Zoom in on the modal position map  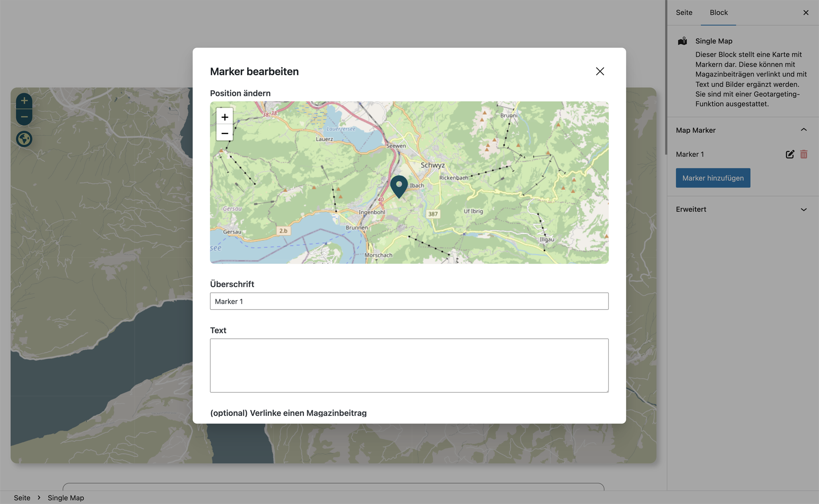tap(225, 117)
